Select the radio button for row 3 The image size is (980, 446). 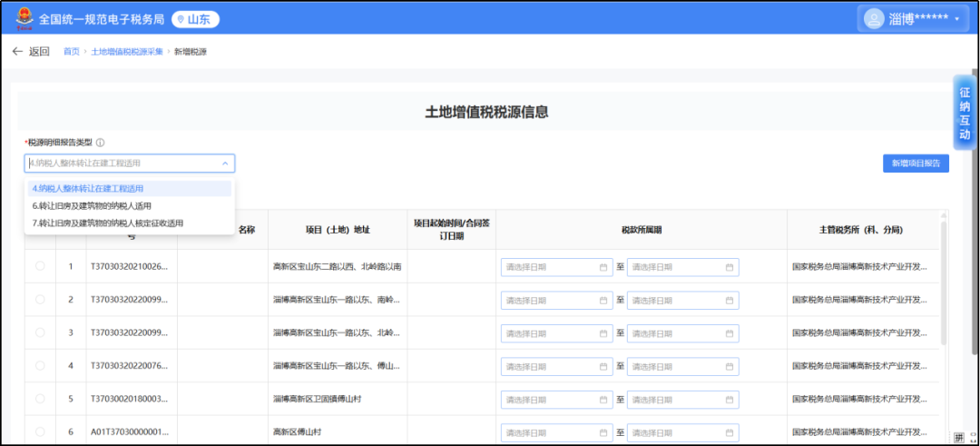click(x=40, y=332)
